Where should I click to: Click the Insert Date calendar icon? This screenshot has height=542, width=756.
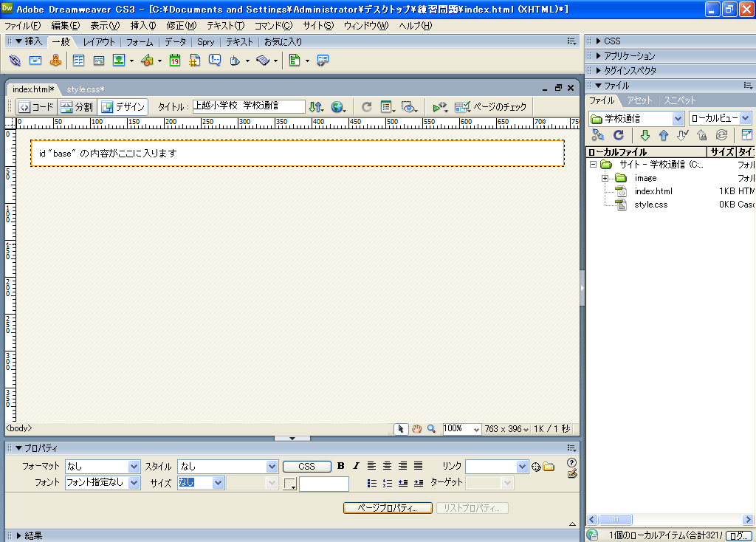coord(175,61)
